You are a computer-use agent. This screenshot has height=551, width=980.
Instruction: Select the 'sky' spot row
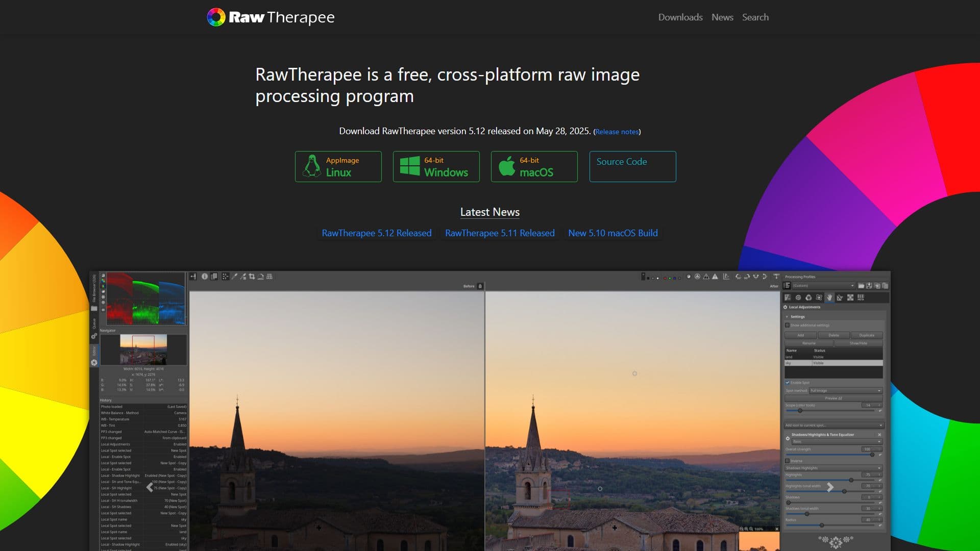(x=834, y=363)
